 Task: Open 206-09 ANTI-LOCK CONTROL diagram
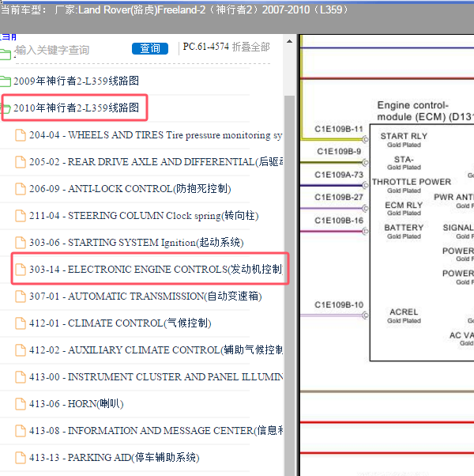click(130, 189)
